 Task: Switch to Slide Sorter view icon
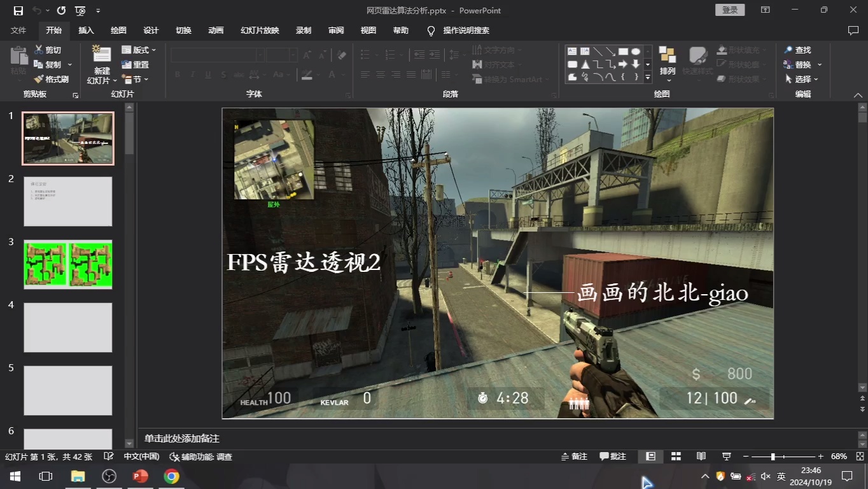[676, 457]
